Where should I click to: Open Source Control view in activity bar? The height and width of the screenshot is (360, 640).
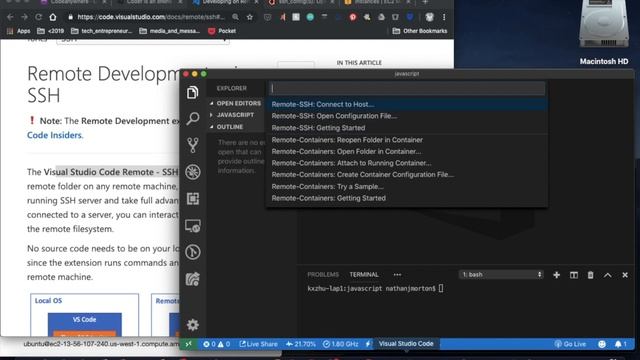pyautogui.click(x=192, y=145)
